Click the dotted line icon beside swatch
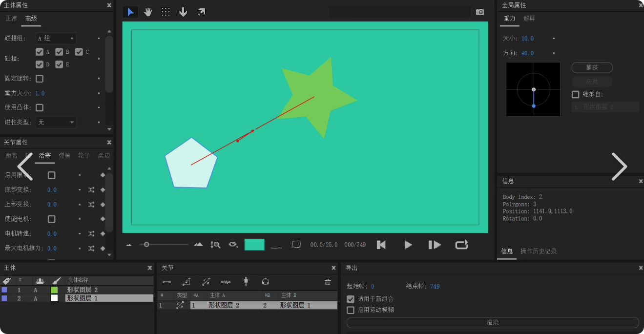644x334 pixels. point(276,247)
